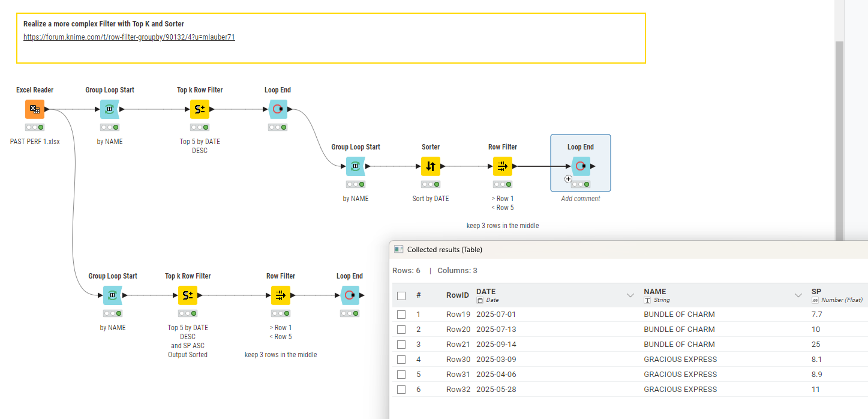Click the Sorter node icon

[430, 166]
